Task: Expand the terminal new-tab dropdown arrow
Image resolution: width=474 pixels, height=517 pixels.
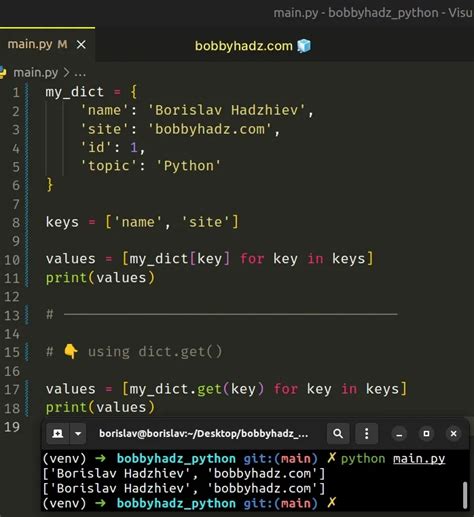Action: (78, 433)
